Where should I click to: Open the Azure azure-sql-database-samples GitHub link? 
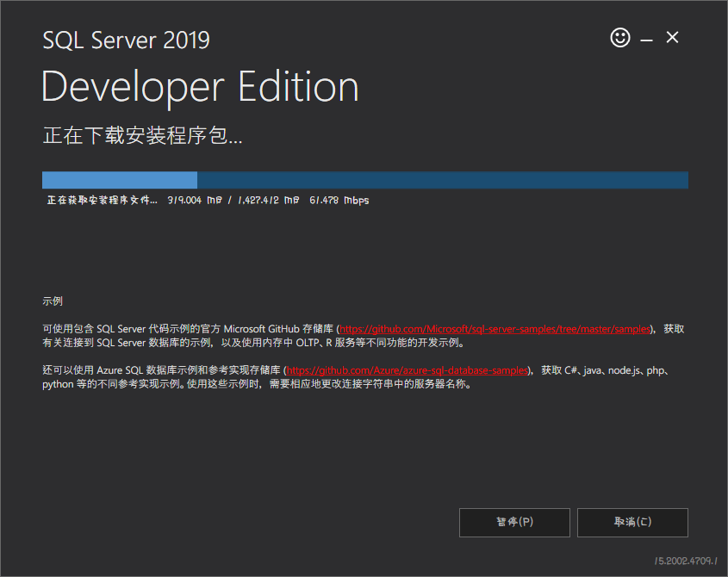click(408, 370)
